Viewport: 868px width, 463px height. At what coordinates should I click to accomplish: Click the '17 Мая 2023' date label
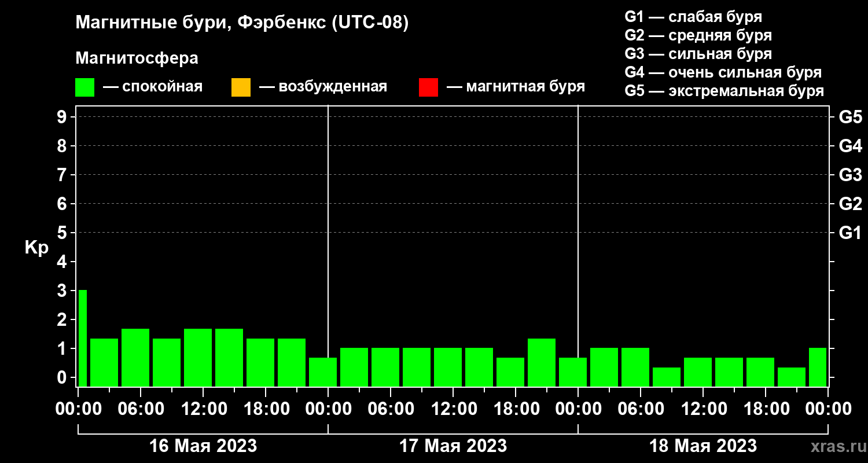(x=453, y=446)
